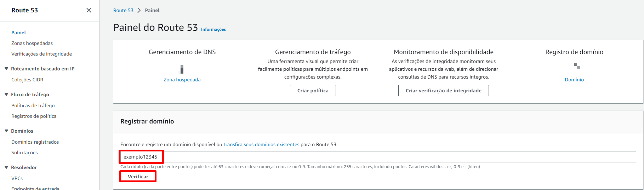Click the Criar política button

pyautogui.click(x=313, y=91)
